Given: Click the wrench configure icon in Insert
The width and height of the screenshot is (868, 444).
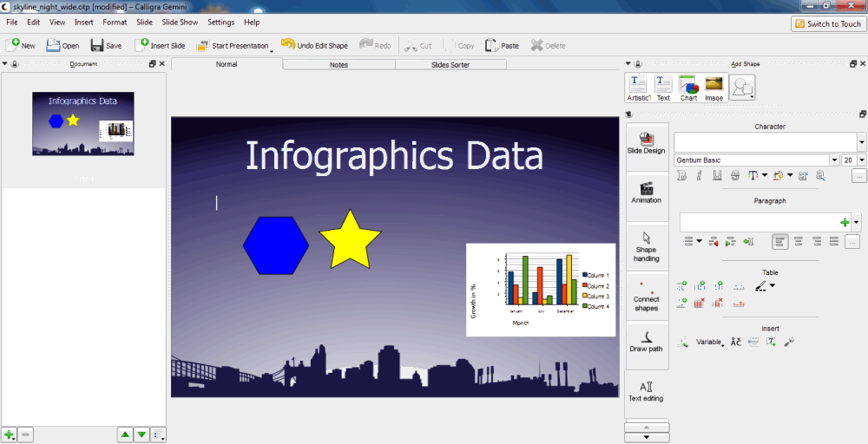Looking at the screenshot, I should (x=789, y=343).
